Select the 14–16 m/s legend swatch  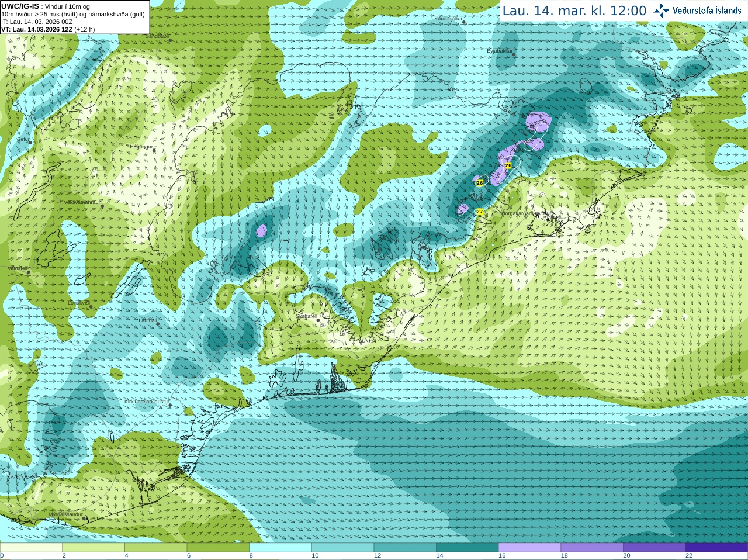coord(467,548)
